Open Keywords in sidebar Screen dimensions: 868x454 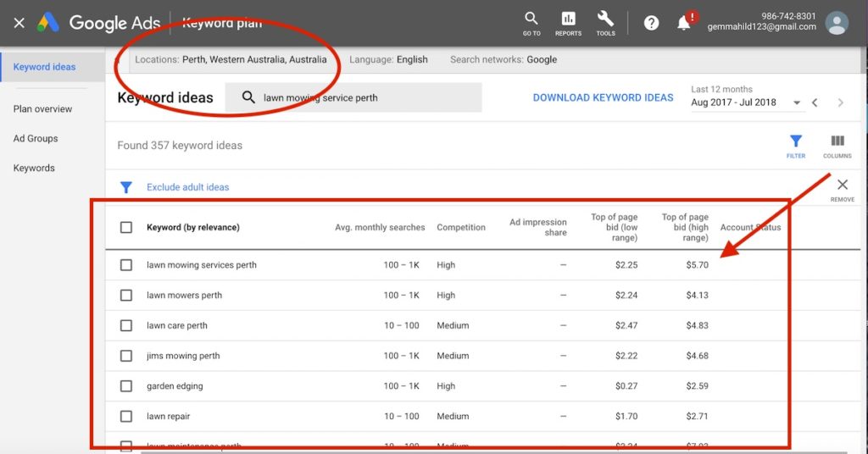pyautogui.click(x=34, y=168)
